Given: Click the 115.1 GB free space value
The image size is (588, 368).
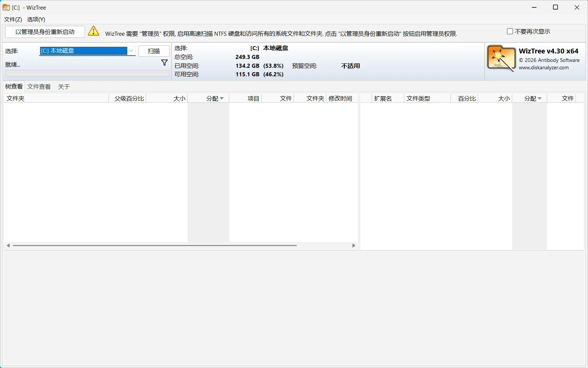Looking at the screenshot, I should pyautogui.click(x=247, y=74).
